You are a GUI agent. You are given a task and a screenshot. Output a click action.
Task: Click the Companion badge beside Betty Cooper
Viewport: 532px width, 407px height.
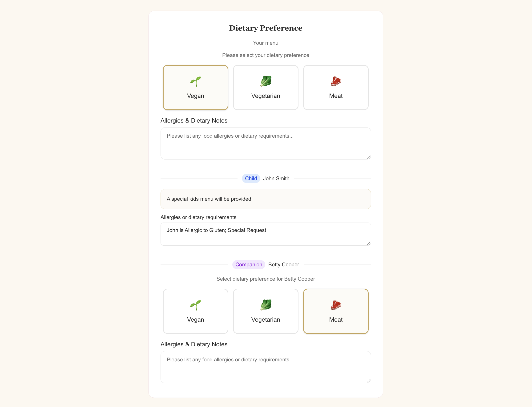click(248, 264)
